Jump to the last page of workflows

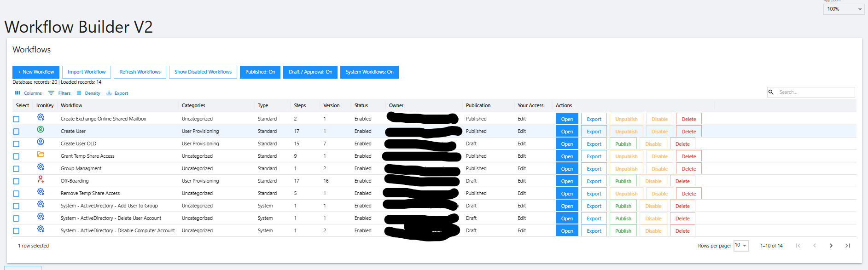(x=847, y=246)
